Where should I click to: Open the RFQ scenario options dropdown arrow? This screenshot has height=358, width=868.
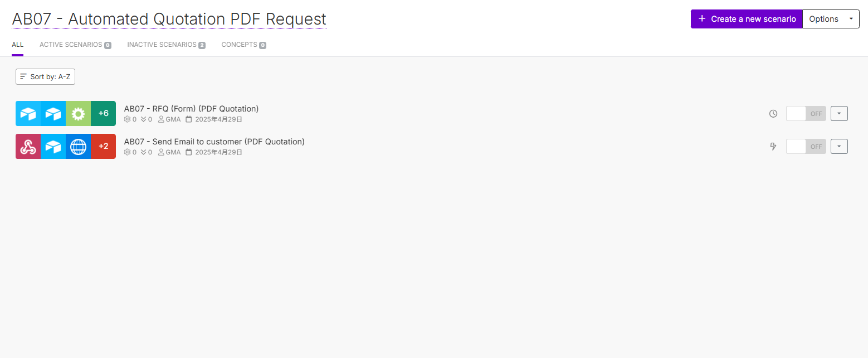tap(839, 113)
